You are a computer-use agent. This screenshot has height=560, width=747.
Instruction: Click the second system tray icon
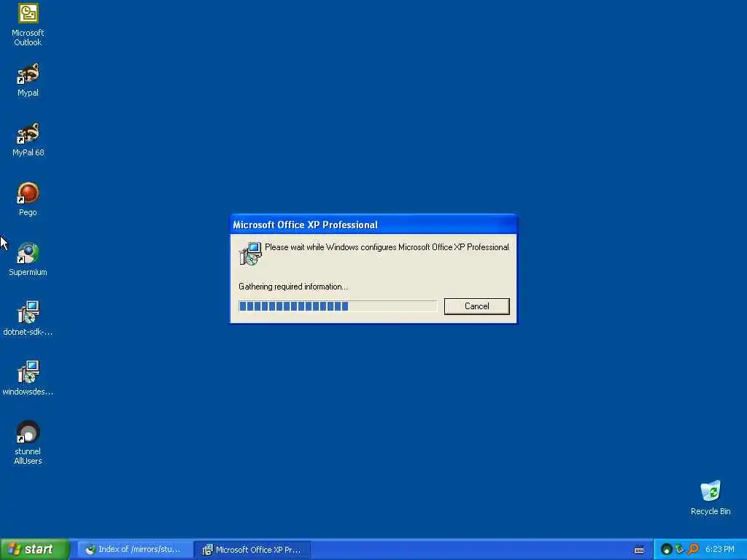[x=680, y=549]
